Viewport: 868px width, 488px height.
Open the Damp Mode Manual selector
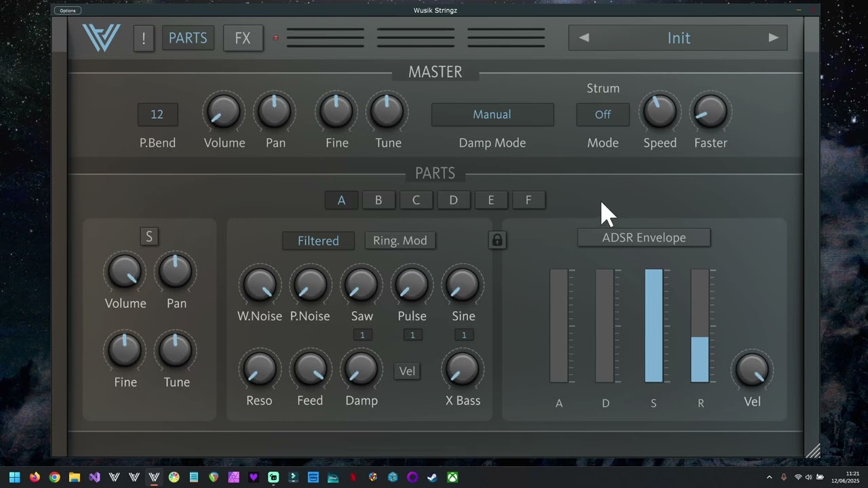pyautogui.click(x=492, y=115)
